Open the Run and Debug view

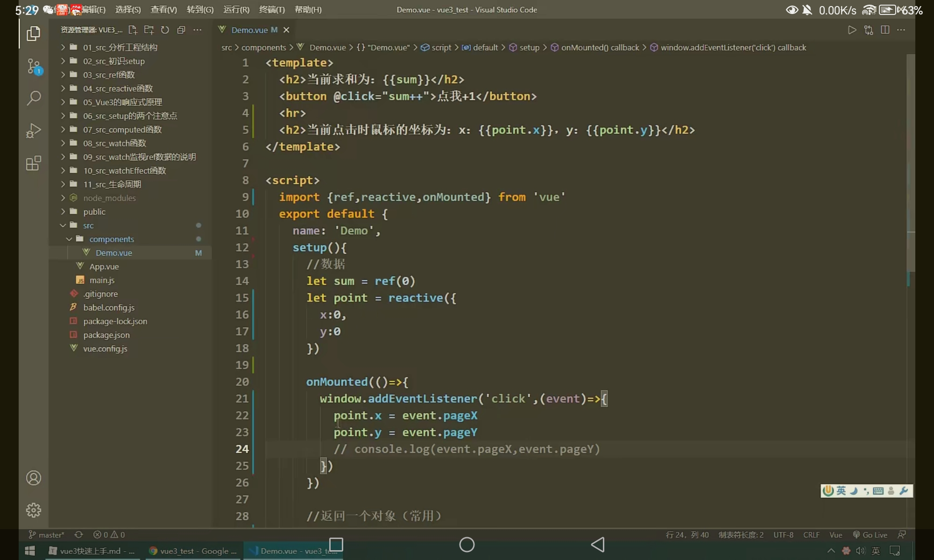tap(34, 131)
